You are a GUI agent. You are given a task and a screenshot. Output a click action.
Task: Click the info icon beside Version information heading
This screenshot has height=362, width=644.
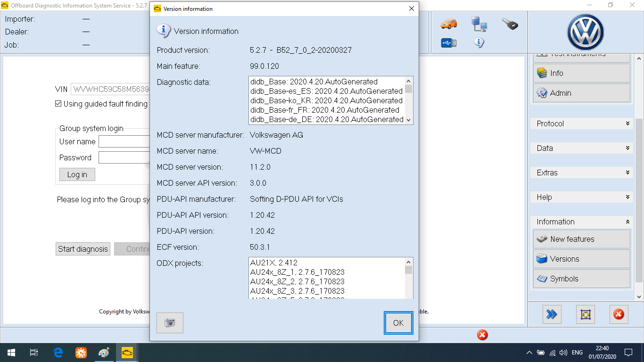(x=164, y=31)
